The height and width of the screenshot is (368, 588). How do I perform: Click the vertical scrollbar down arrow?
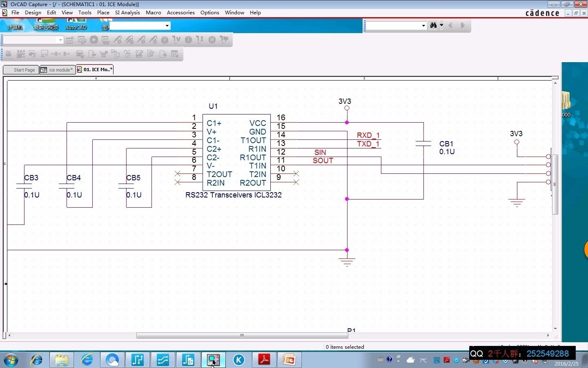pos(555,329)
